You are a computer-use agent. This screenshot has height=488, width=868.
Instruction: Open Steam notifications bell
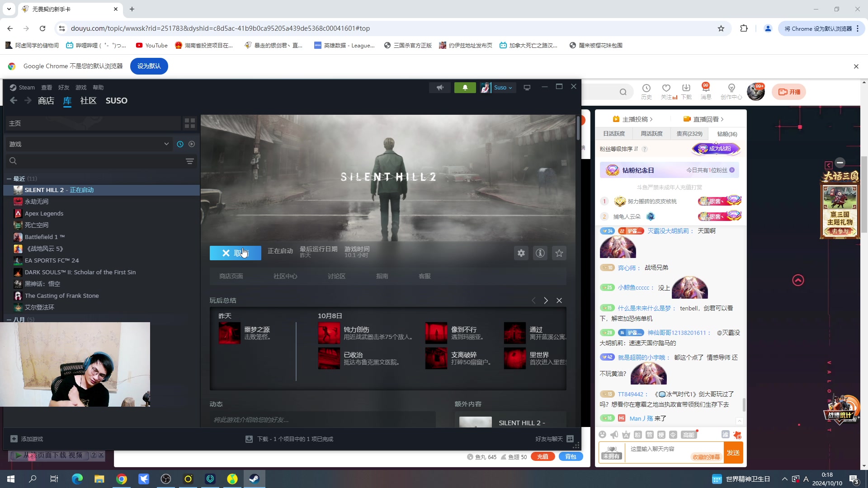pos(465,88)
